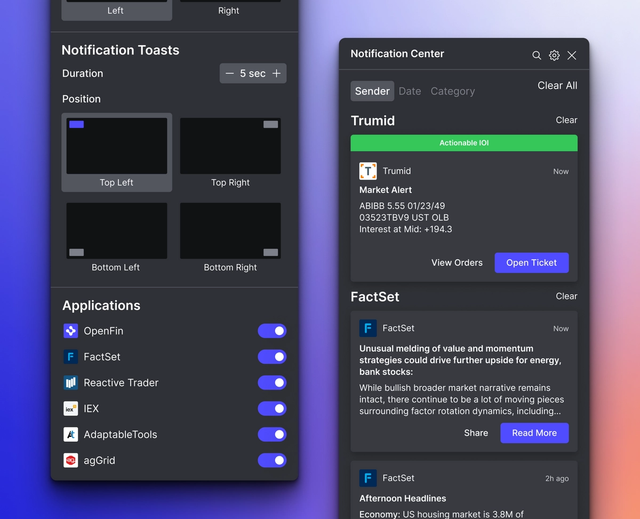Viewport: 640px width, 519px height.
Task: Select the Left panel position option
Action: pyautogui.click(x=117, y=9)
